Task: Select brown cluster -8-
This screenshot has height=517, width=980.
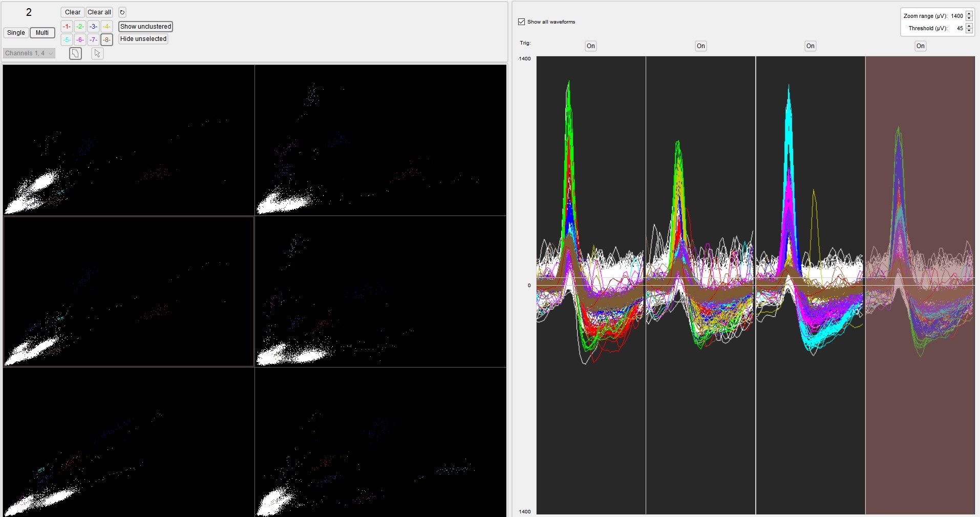Action: tap(106, 39)
